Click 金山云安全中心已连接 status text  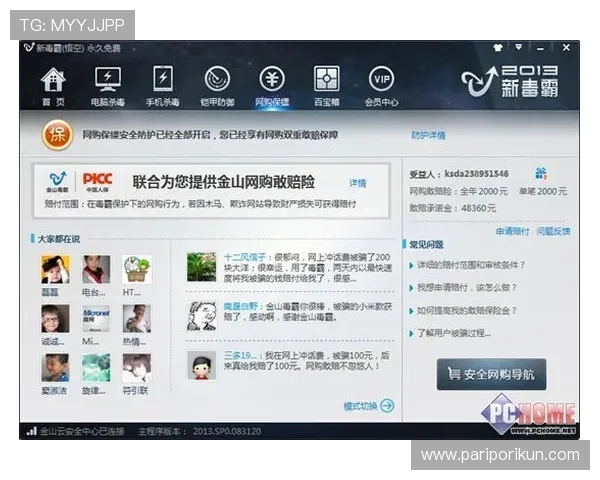[82, 432]
